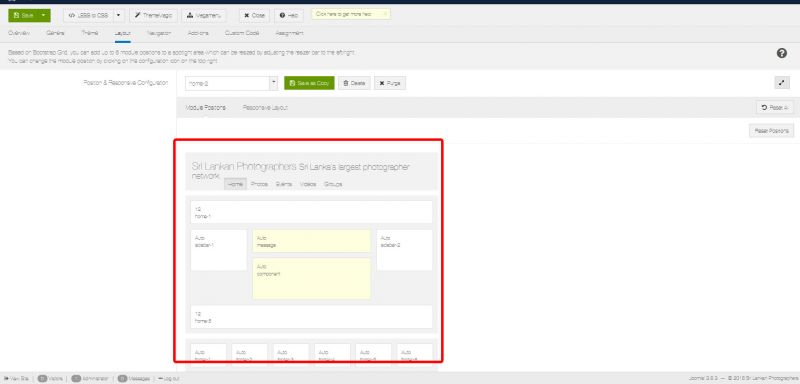Screen dimensions: 800x384
Task: Toggle fullscreen layout view icon
Action: click(x=782, y=83)
